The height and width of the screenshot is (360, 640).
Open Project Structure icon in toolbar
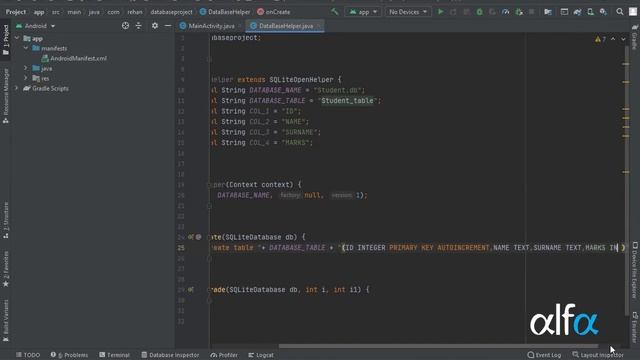tap(548, 12)
